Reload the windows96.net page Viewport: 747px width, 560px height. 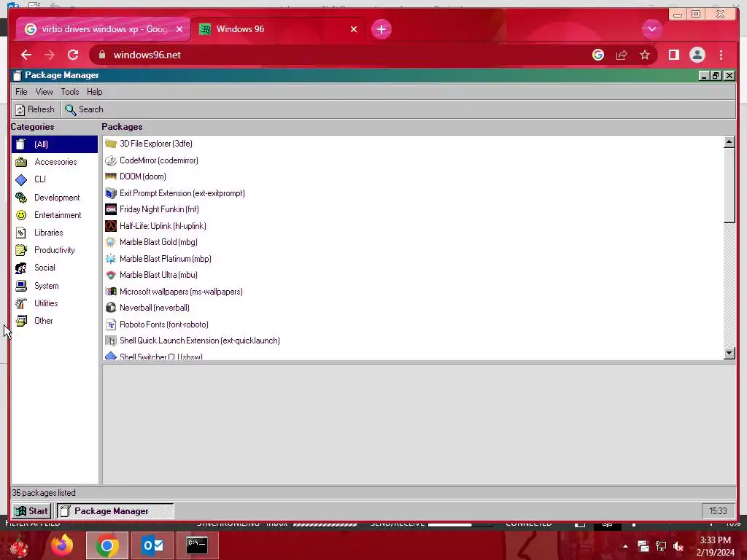73,55
